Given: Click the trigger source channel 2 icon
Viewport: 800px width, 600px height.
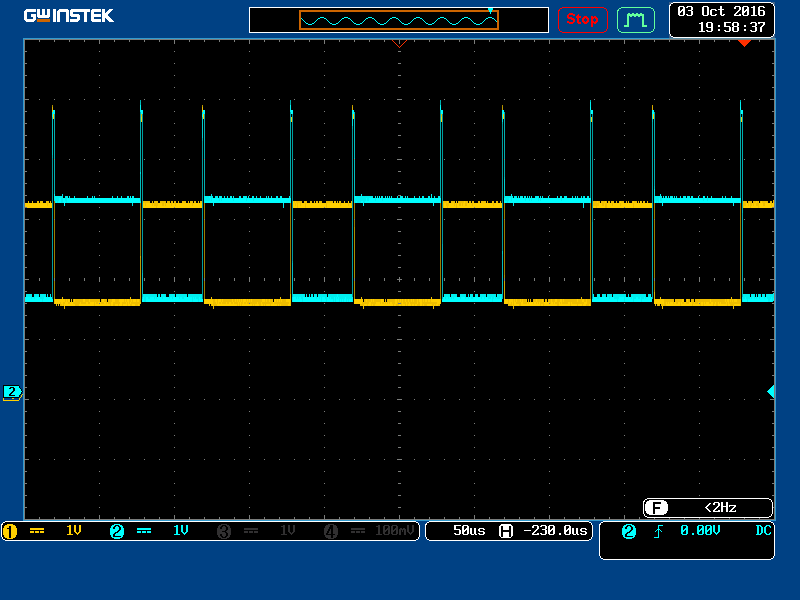Looking at the screenshot, I should (629, 532).
